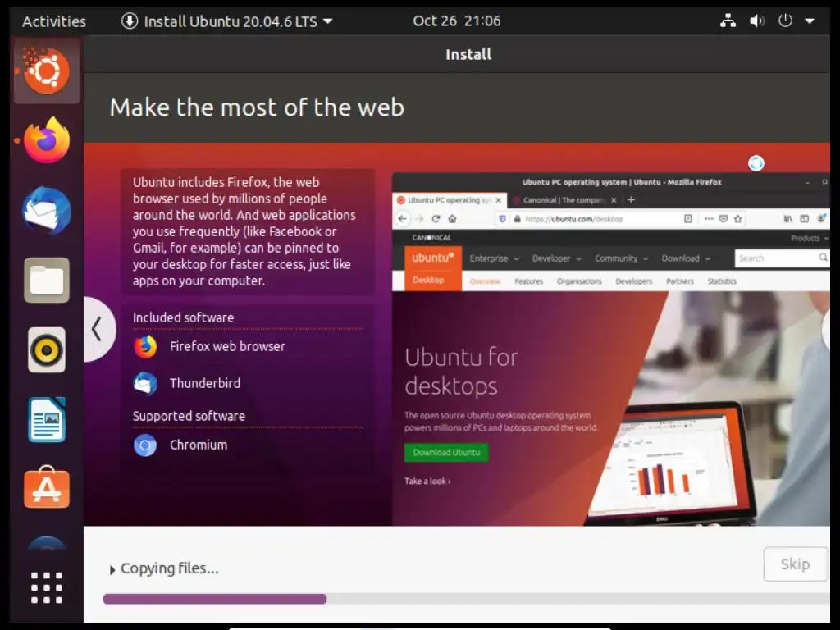The image size is (840, 630).
Task: Click the Overview tab in slide webpage
Action: coord(485,281)
